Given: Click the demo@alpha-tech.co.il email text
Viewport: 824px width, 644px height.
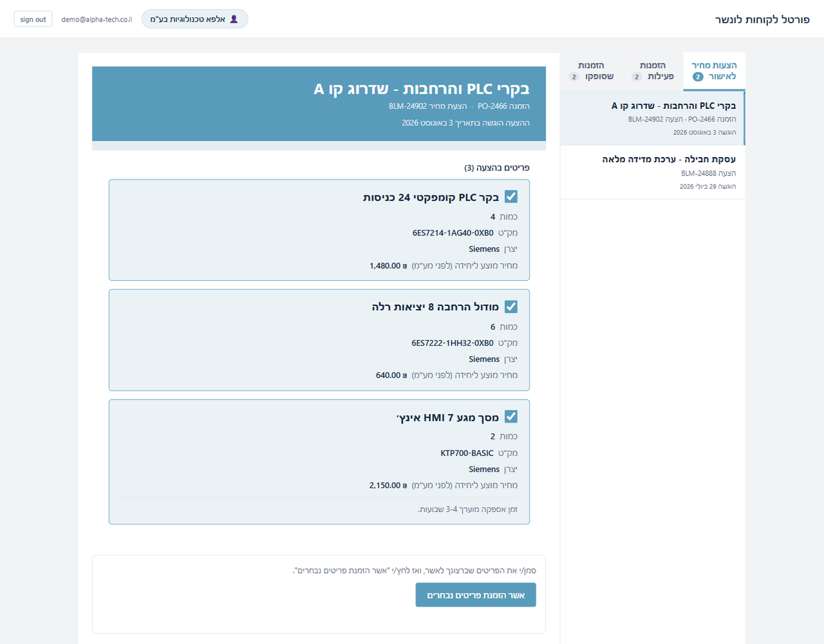Looking at the screenshot, I should [96, 20].
